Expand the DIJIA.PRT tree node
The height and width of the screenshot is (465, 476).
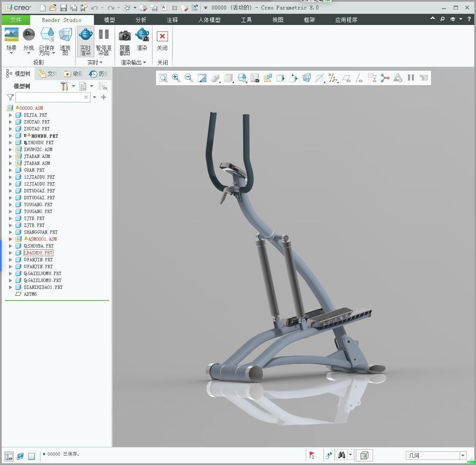[x=11, y=115]
